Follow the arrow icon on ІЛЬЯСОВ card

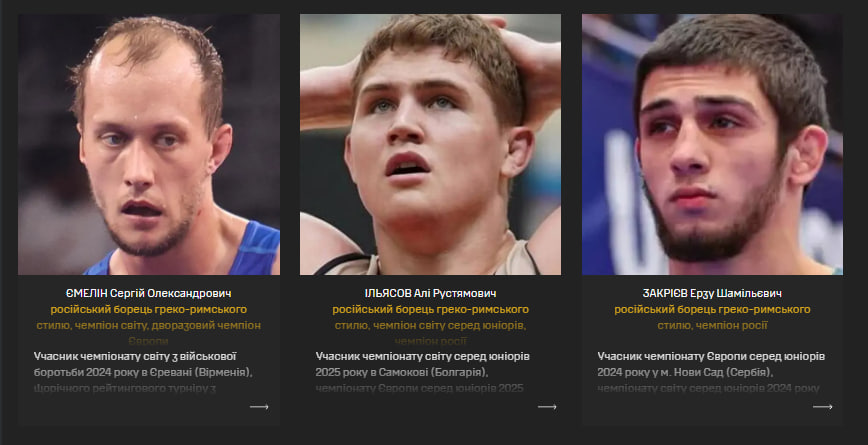[547, 407]
